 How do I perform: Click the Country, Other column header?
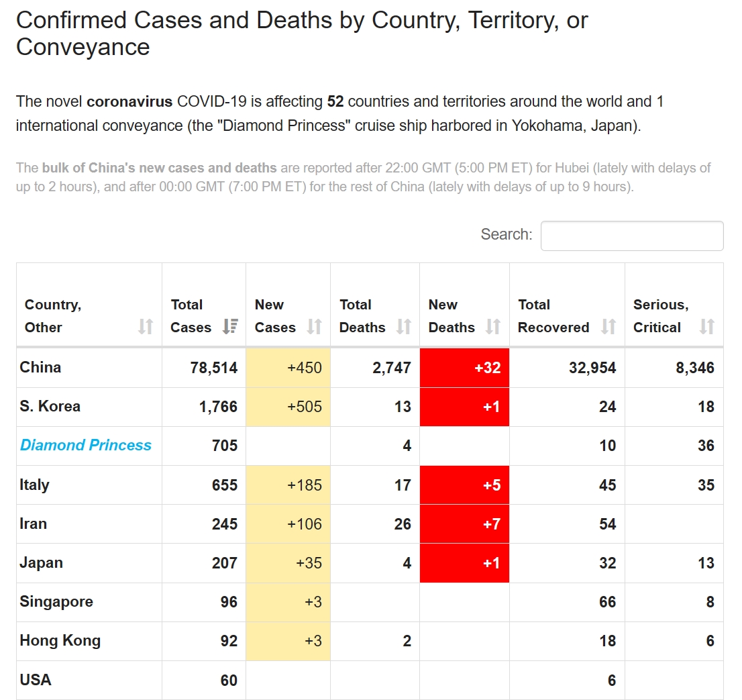pos(53,315)
